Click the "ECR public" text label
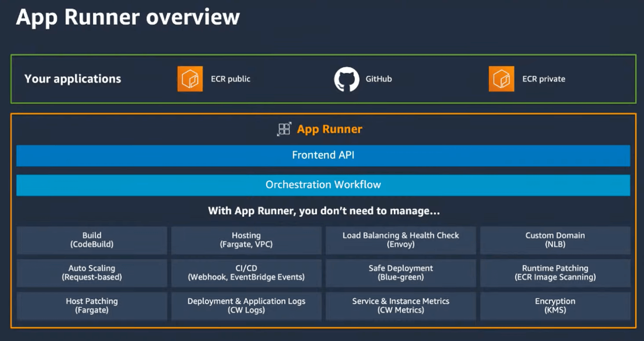 point(230,79)
